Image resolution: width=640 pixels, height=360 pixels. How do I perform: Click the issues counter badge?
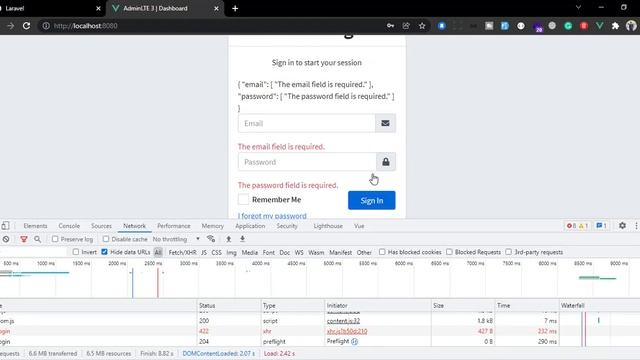click(x=601, y=226)
